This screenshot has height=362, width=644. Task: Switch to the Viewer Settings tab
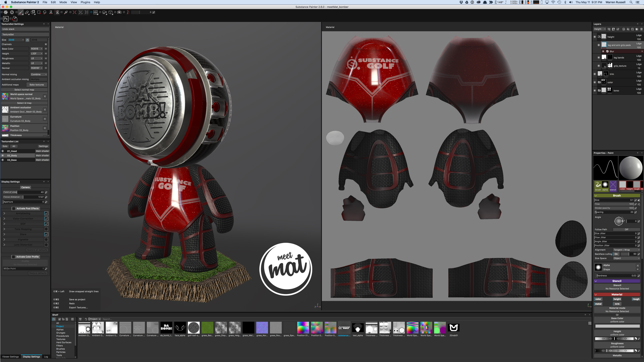tap(10, 357)
